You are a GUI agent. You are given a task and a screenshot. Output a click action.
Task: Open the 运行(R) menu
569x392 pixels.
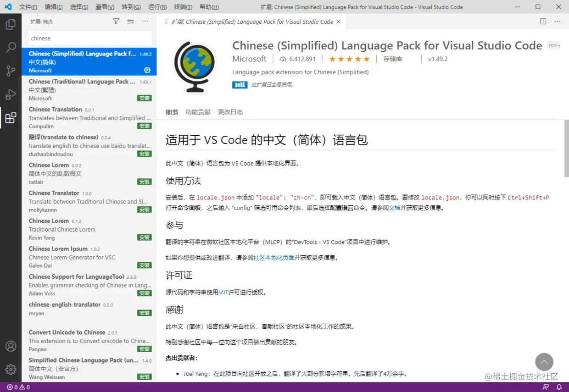point(157,7)
